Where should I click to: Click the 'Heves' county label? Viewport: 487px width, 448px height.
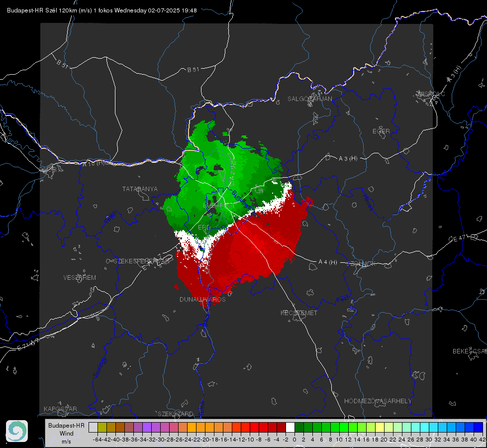pos(368,203)
